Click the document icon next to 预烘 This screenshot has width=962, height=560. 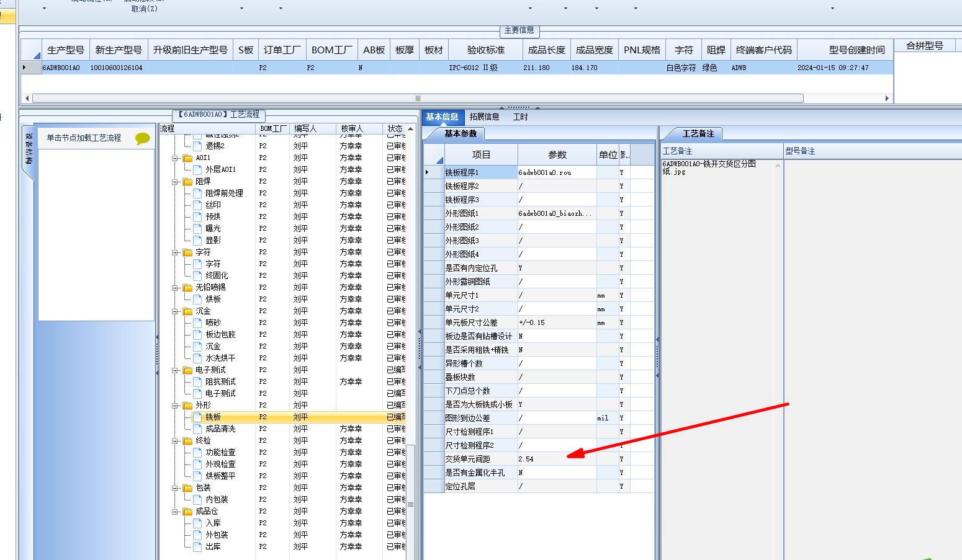[x=197, y=216]
